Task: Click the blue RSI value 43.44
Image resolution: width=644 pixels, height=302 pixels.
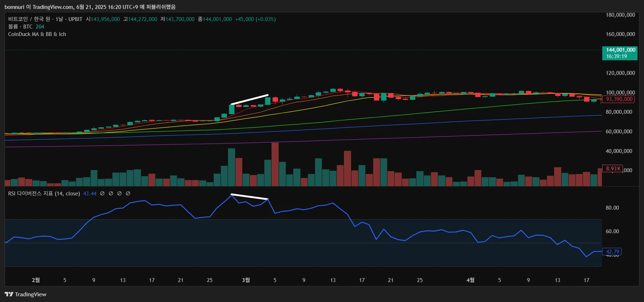Action: pos(90,194)
